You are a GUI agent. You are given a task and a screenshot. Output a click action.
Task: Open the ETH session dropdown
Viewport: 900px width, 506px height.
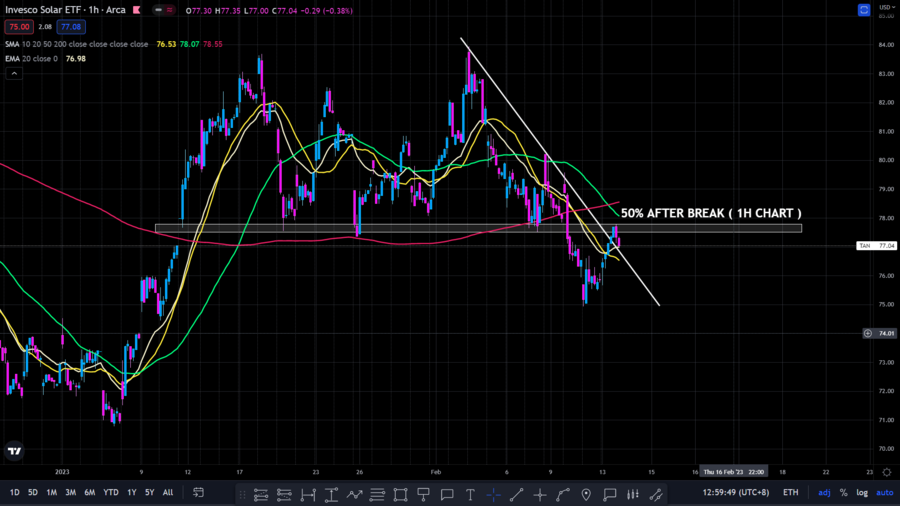790,492
